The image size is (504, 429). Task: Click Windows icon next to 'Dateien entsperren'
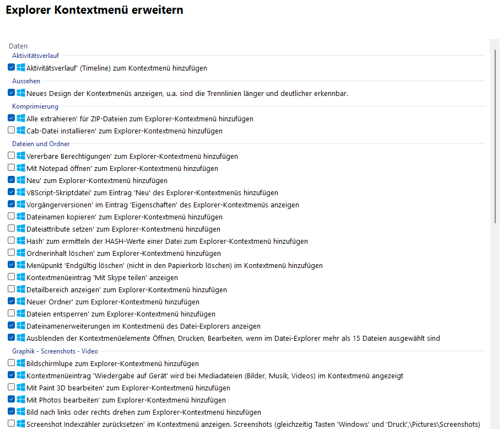tap(21, 314)
